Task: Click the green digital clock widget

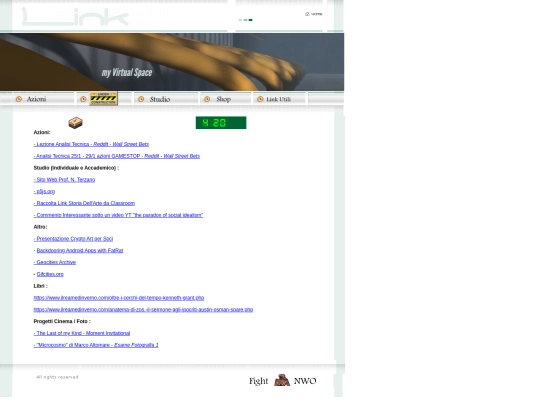Action: pyautogui.click(x=221, y=123)
